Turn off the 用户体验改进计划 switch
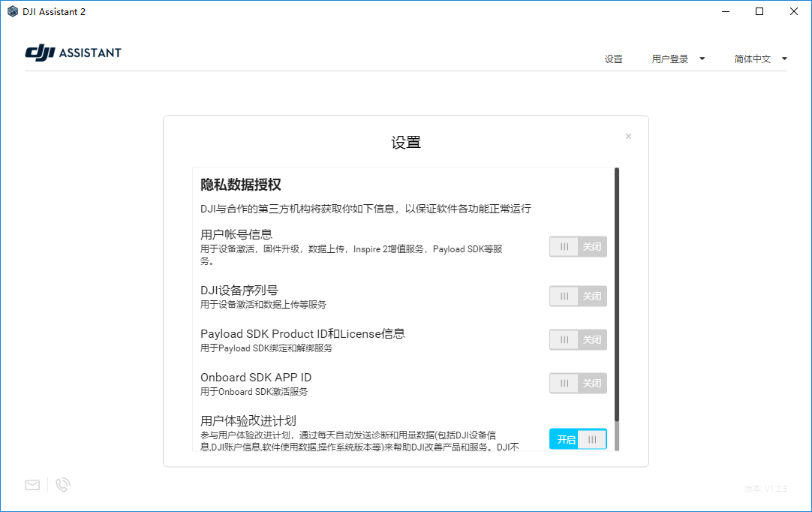 (x=578, y=439)
